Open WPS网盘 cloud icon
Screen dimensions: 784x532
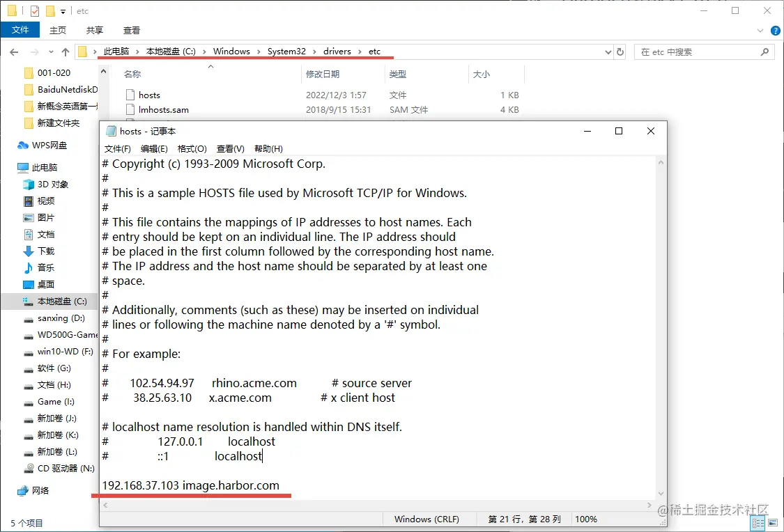(x=23, y=146)
